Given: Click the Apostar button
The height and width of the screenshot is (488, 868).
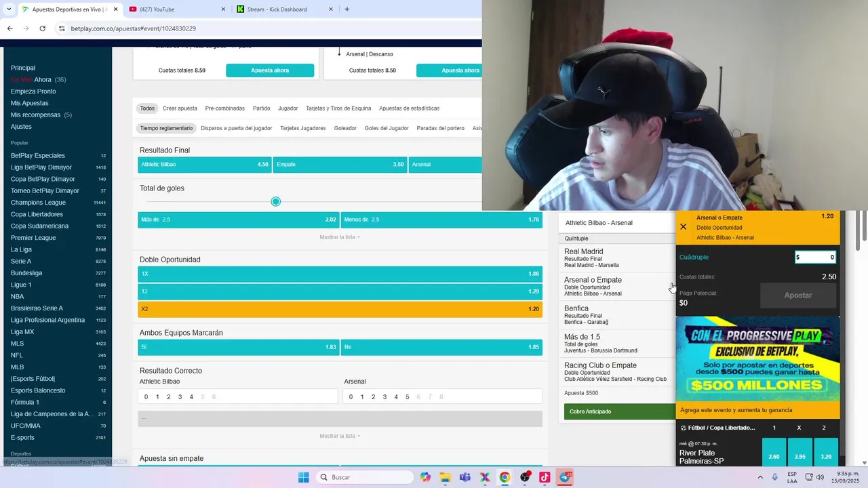Looking at the screenshot, I should coord(798,296).
